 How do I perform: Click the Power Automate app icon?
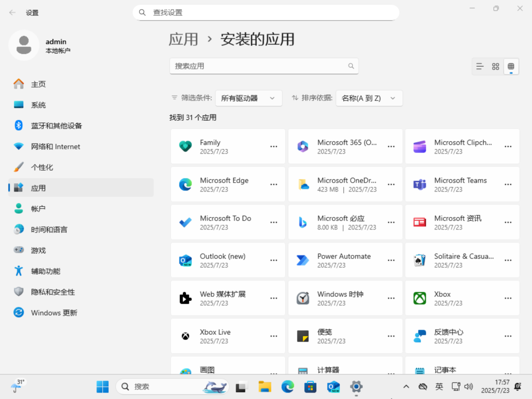(x=302, y=260)
